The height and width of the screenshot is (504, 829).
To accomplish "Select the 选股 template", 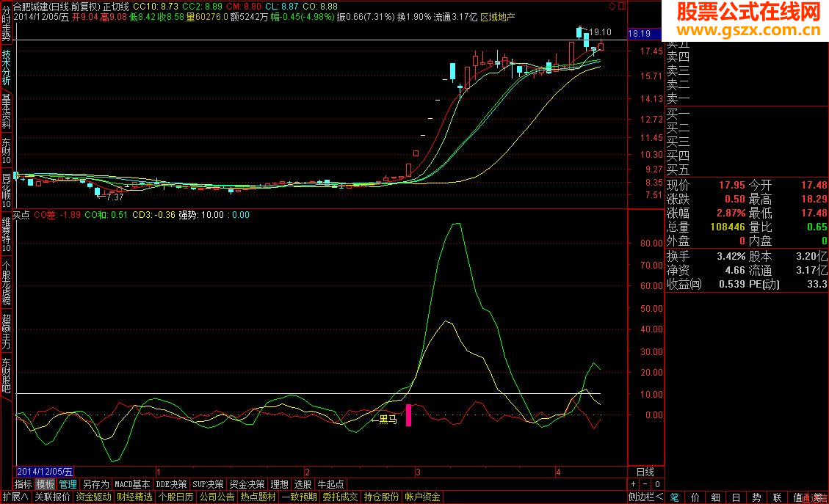I will (303, 484).
